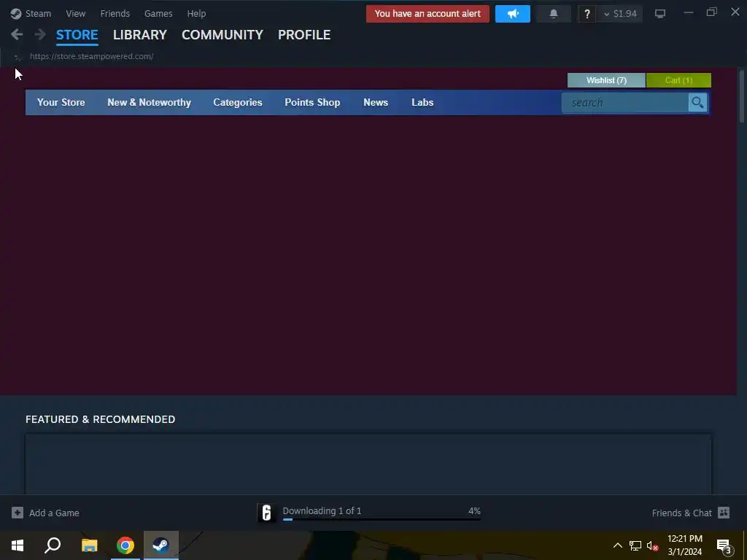Open the View menu
This screenshot has width=747, height=560.
pyautogui.click(x=76, y=14)
